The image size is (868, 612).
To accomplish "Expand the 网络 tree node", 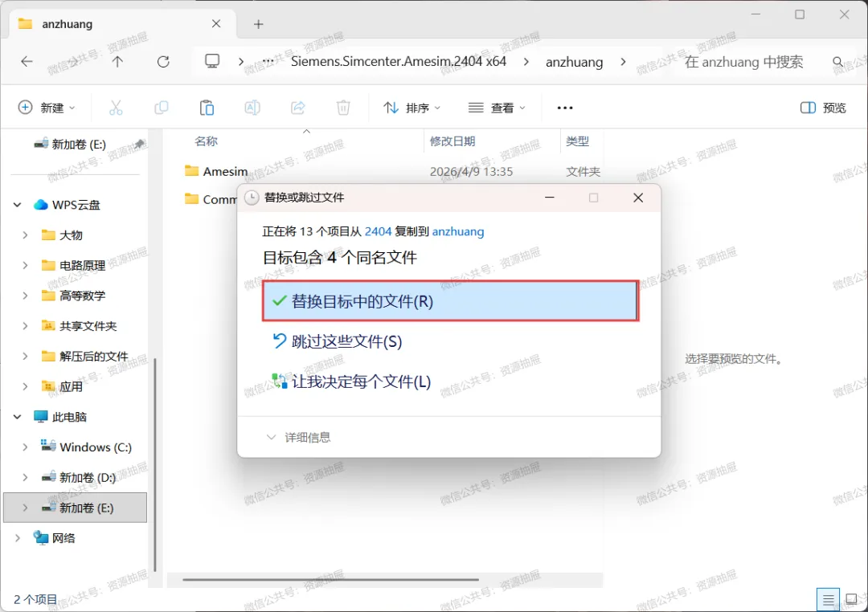I will [17, 538].
